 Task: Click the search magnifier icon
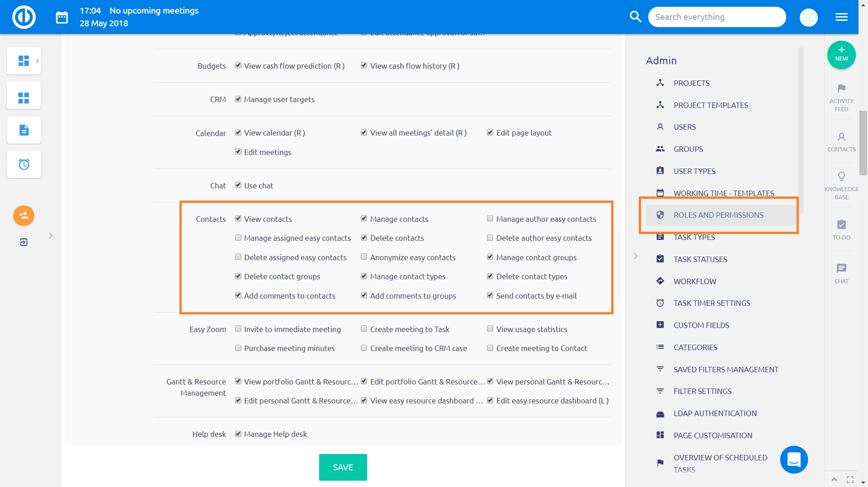click(635, 16)
